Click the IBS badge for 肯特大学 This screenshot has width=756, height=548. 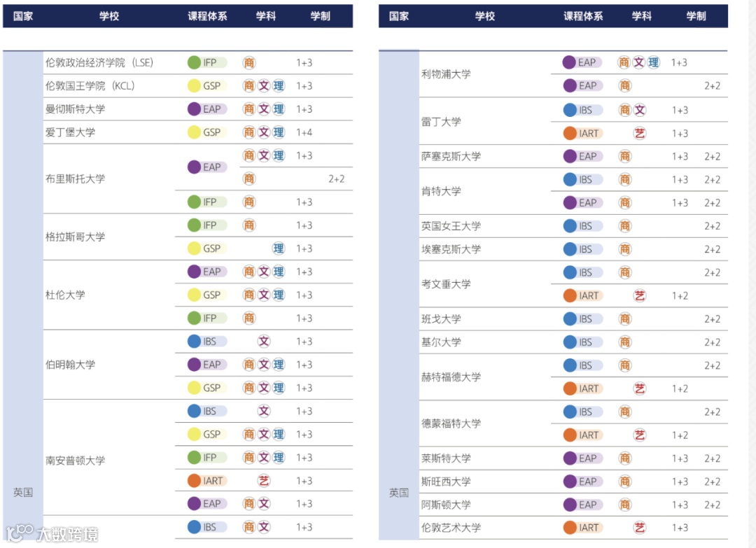point(582,179)
